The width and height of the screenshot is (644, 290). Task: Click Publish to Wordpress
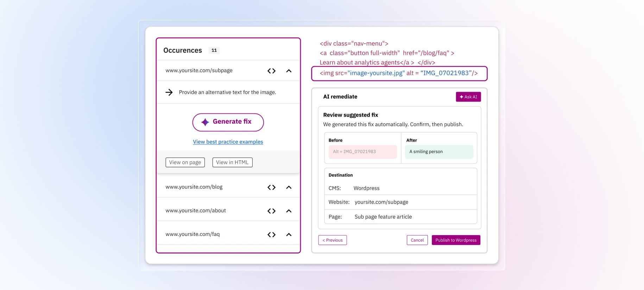(x=456, y=240)
